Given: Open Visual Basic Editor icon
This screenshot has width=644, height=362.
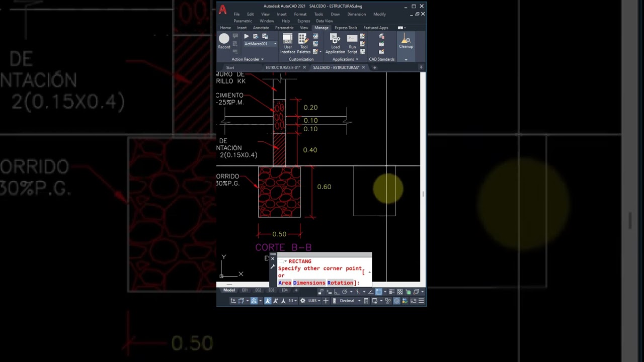Looking at the screenshot, I should [x=362, y=36].
